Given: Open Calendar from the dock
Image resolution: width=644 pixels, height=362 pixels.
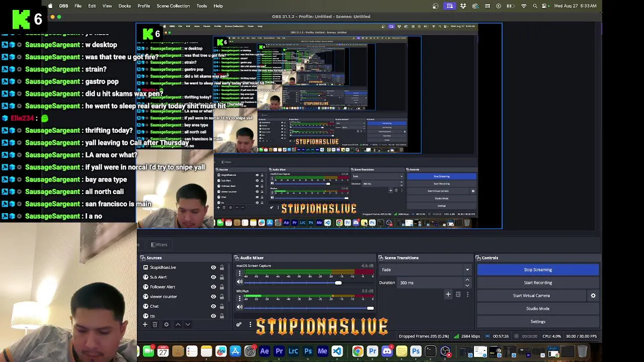Looking at the screenshot, I should [163, 351].
